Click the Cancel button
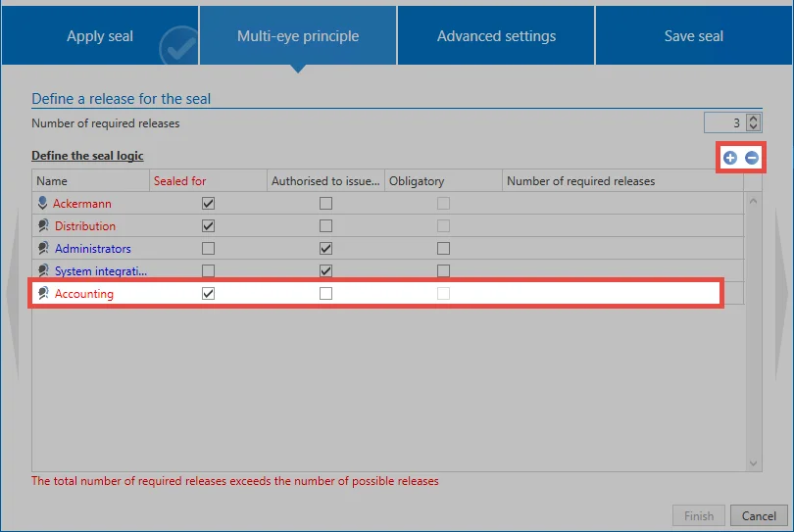This screenshot has width=794, height=532. click(x=759, y=515)
